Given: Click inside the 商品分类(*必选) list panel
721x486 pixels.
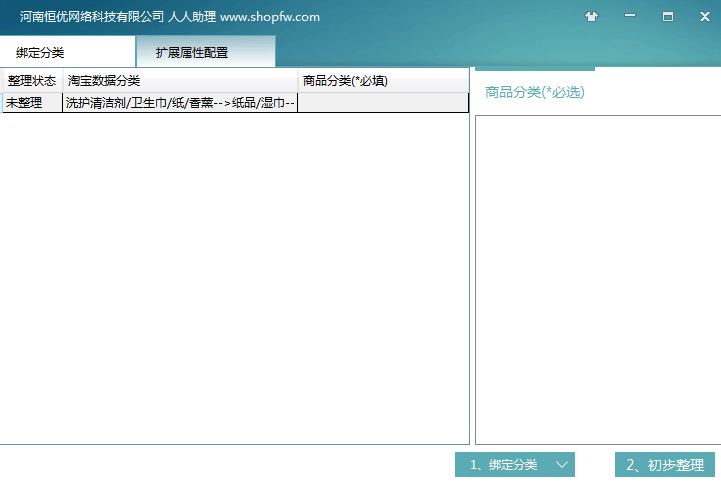Looking at the screenshot, I should coord(598,280).
